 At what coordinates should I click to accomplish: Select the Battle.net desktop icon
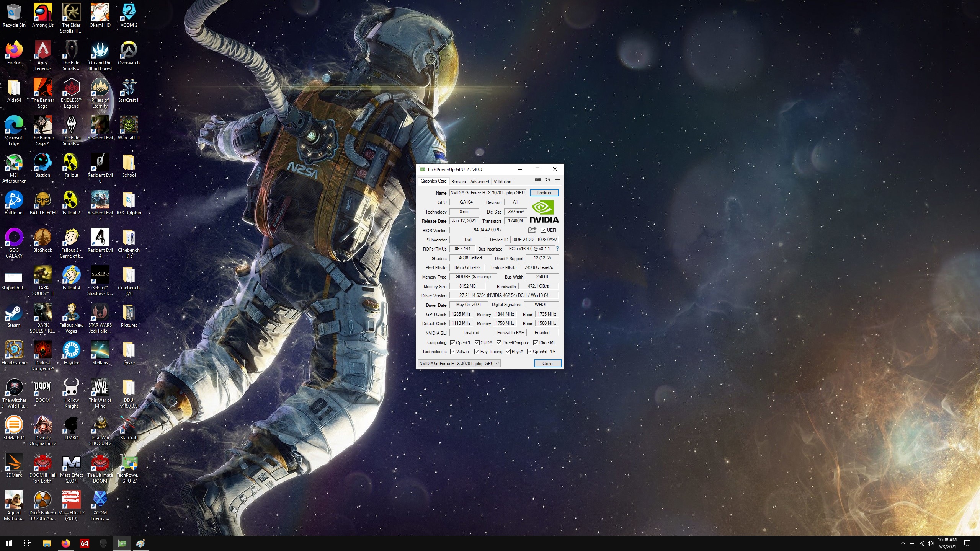point(14,203)
